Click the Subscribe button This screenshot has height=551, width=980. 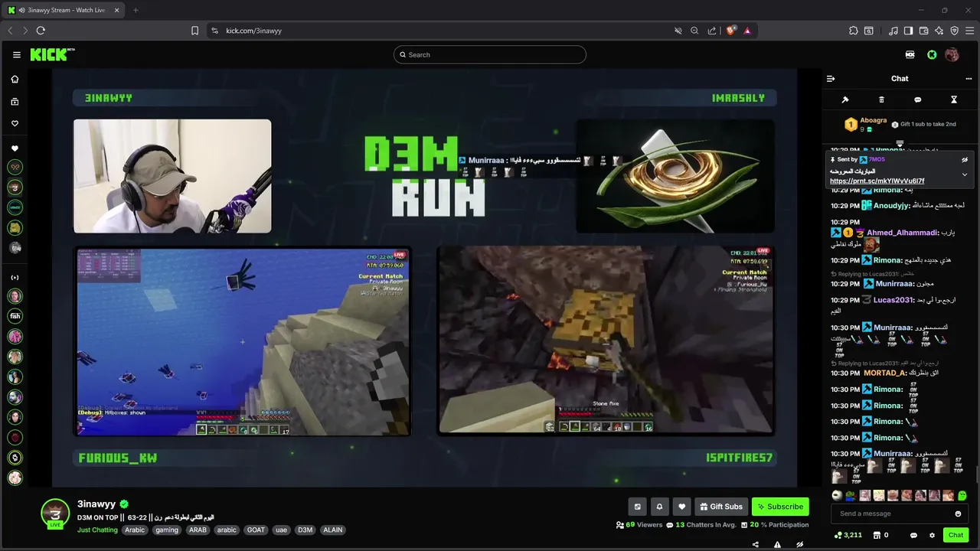tap(780, 507)
